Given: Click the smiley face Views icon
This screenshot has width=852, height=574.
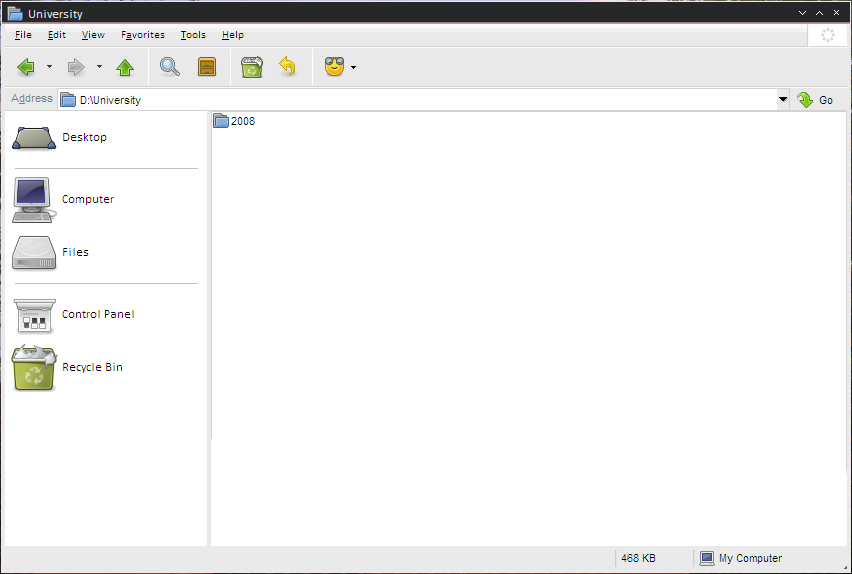Looking at the screenshot, I should (334, 67).
